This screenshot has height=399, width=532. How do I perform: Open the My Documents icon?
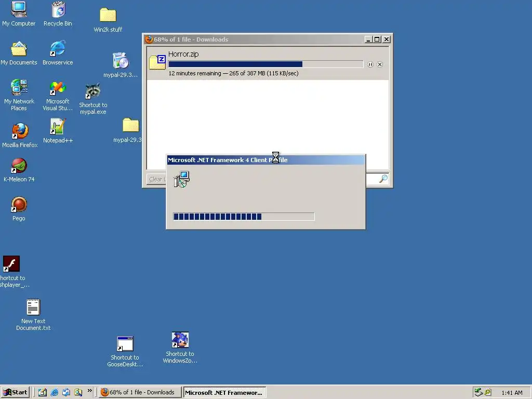(x=19, y=53)
